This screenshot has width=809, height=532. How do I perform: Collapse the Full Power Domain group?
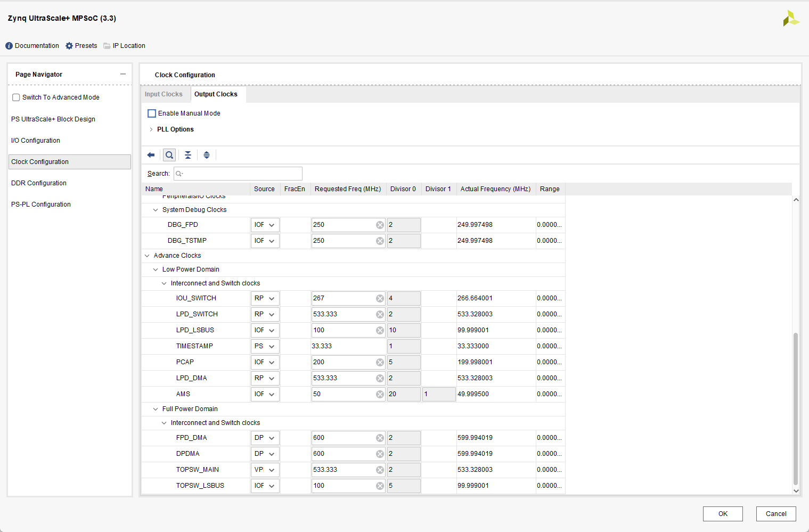[156, 409]
